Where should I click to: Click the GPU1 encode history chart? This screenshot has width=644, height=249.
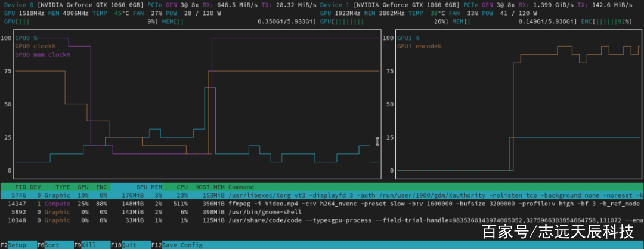tap(519, 104)
